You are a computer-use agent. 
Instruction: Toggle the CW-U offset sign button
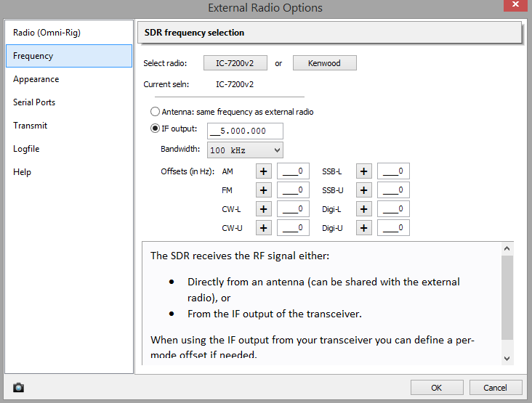264,228
